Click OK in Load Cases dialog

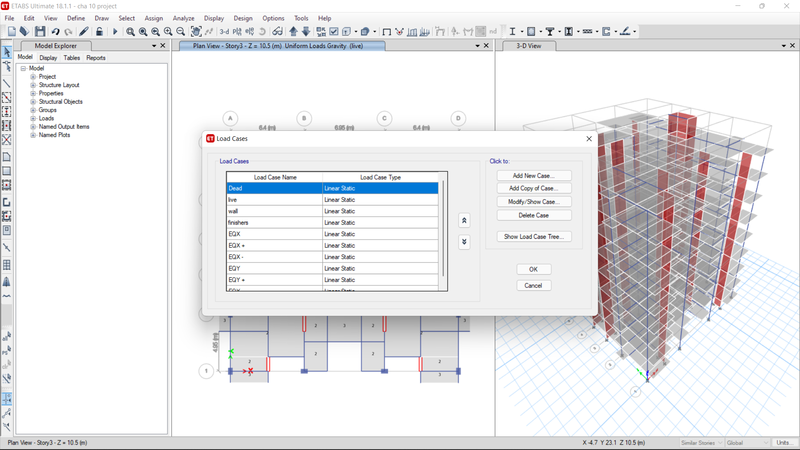(533, 269)
